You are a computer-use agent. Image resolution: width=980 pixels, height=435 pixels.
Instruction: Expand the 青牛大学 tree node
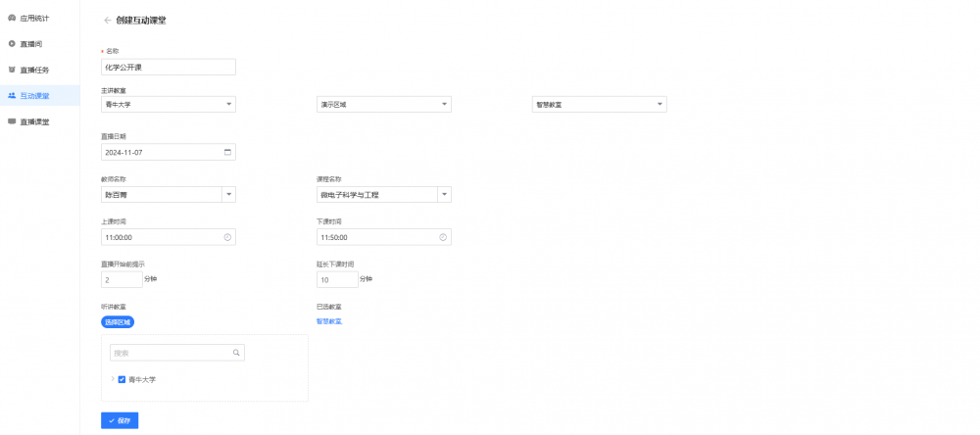point(111,379)
